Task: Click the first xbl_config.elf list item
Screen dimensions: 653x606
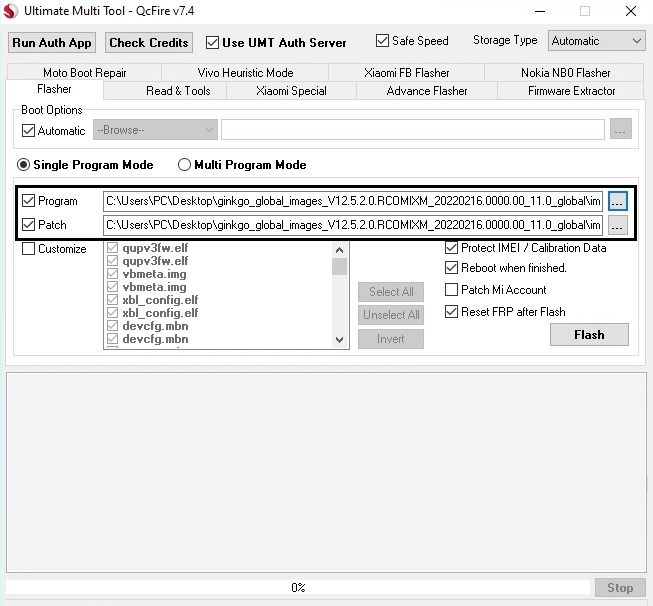Action: tap(160, 300)
